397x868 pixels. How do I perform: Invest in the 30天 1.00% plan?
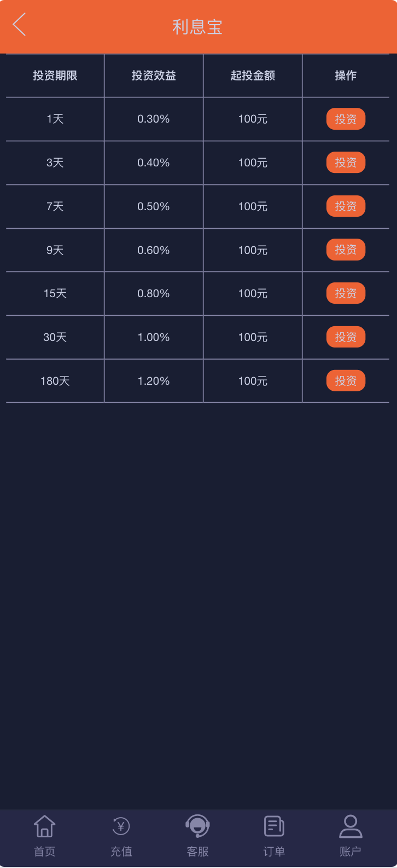[x=346, y=337]
